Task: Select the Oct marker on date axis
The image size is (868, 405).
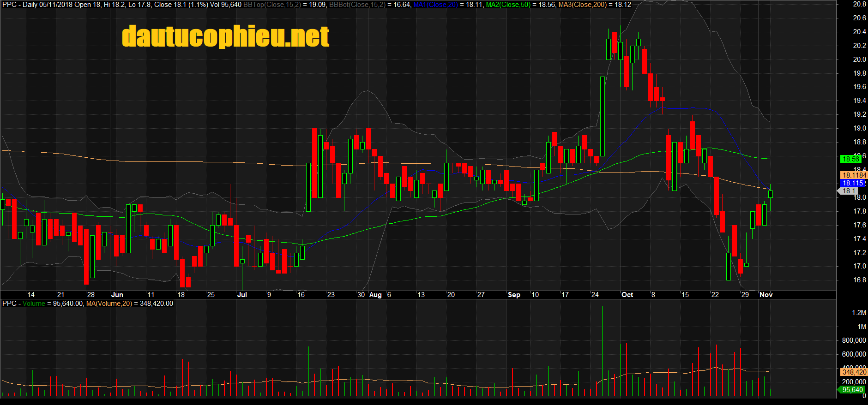Action: [627, 295]
